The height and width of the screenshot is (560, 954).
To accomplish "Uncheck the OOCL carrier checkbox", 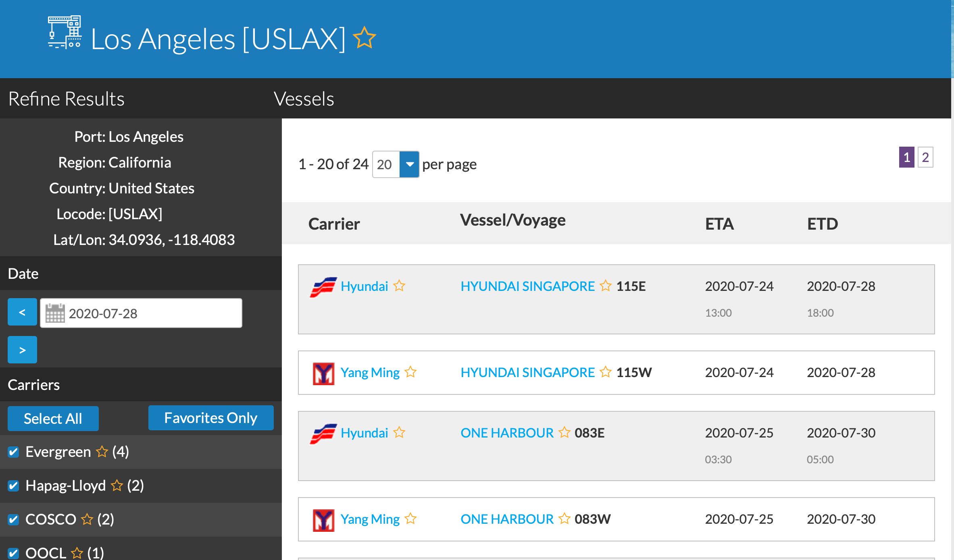I will [13, 554].
